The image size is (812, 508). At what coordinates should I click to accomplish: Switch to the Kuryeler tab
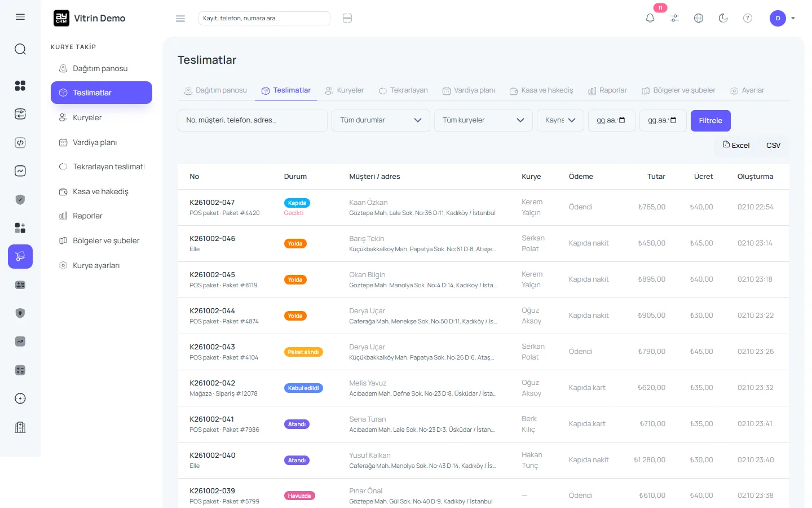[345, 90]
